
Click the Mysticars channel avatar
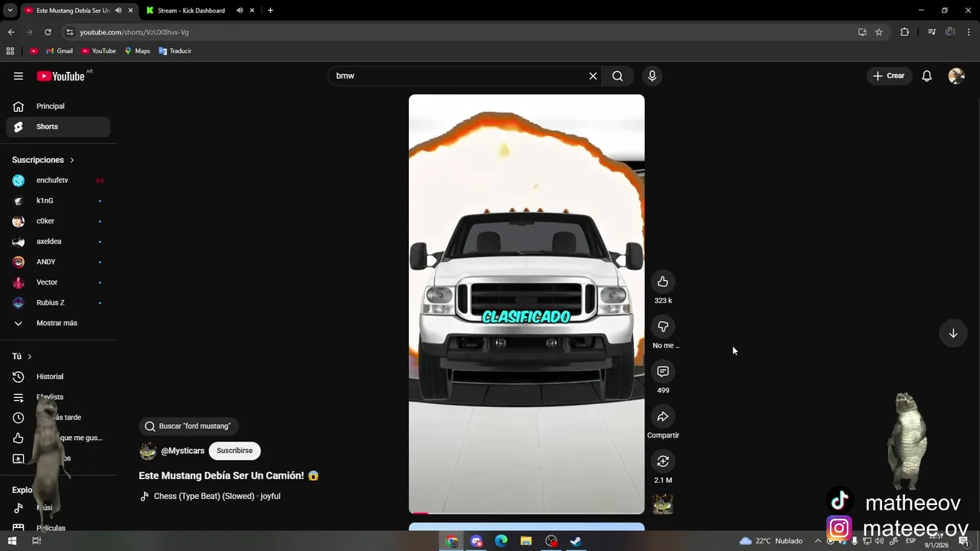tap(148, 451)
